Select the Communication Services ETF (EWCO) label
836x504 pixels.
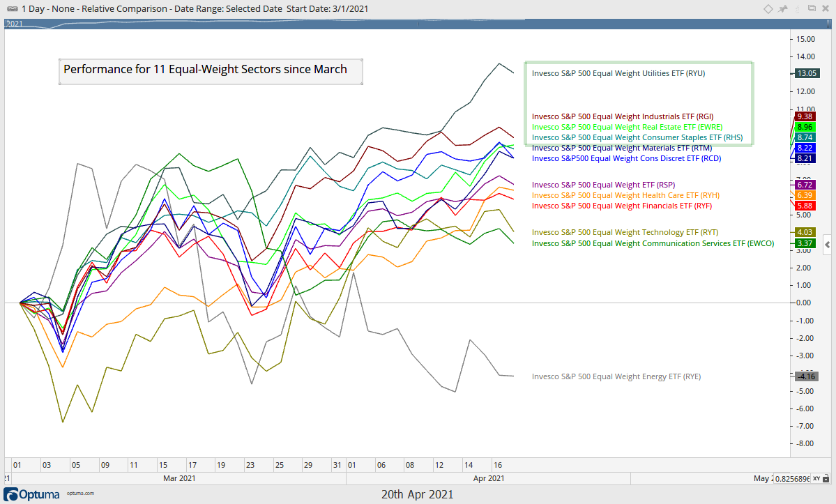653,243
